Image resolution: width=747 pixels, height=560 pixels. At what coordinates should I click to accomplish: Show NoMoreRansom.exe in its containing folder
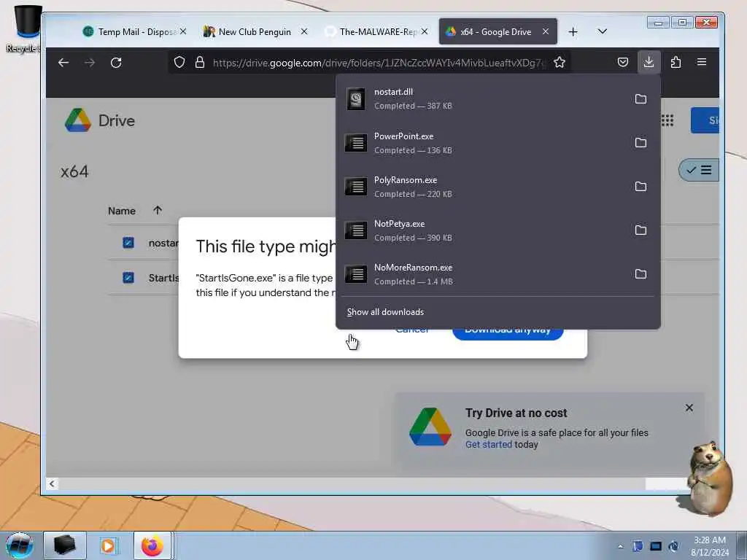point(640,274)
